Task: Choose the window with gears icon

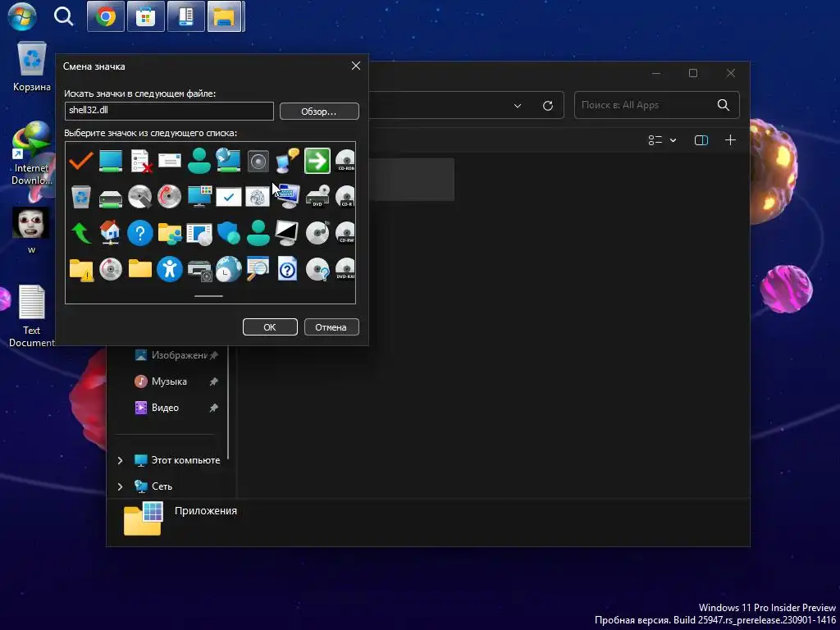Action: tap(258, 197)
